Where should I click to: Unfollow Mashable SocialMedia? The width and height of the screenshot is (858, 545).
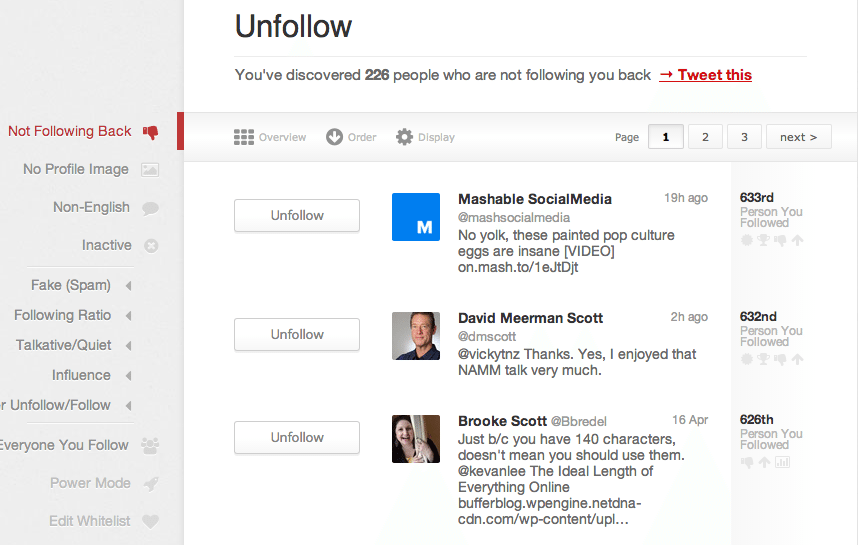coord(297,215)
